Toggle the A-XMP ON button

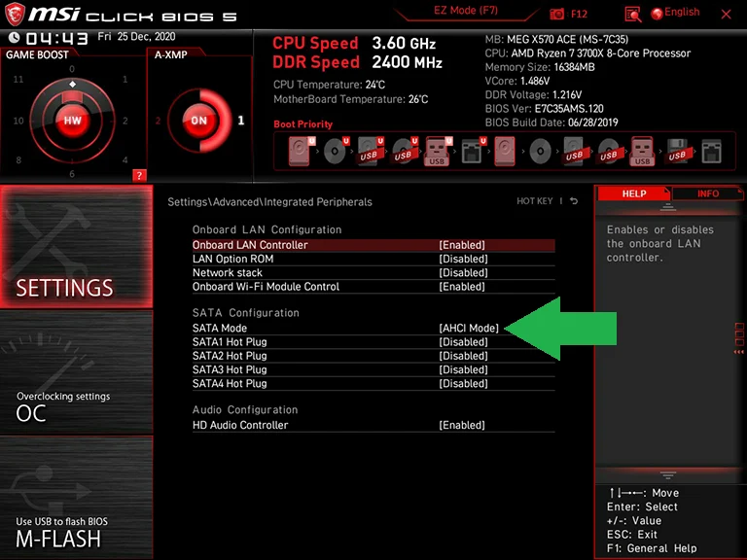coord(198,121)
